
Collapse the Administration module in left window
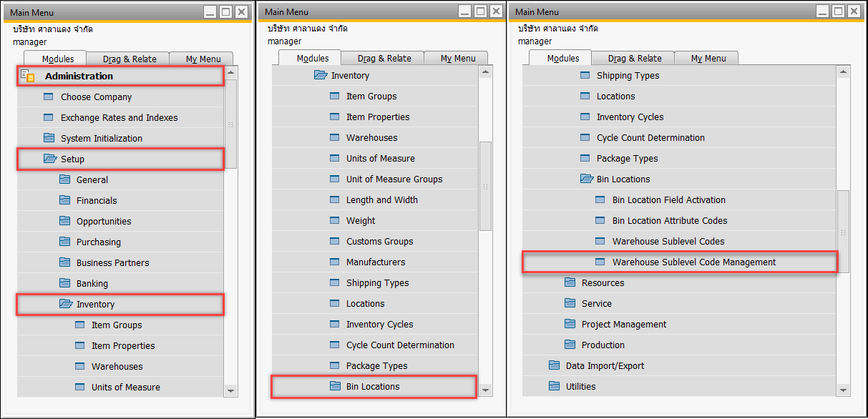click(x=121, y=76)
